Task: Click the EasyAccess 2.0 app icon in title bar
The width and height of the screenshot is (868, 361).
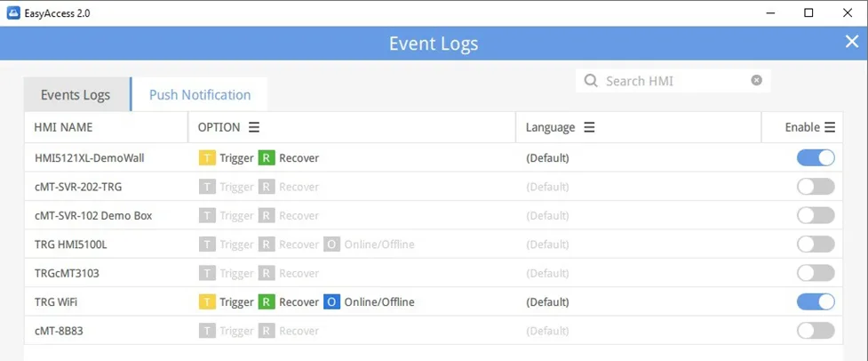Action: click(13, 13)
